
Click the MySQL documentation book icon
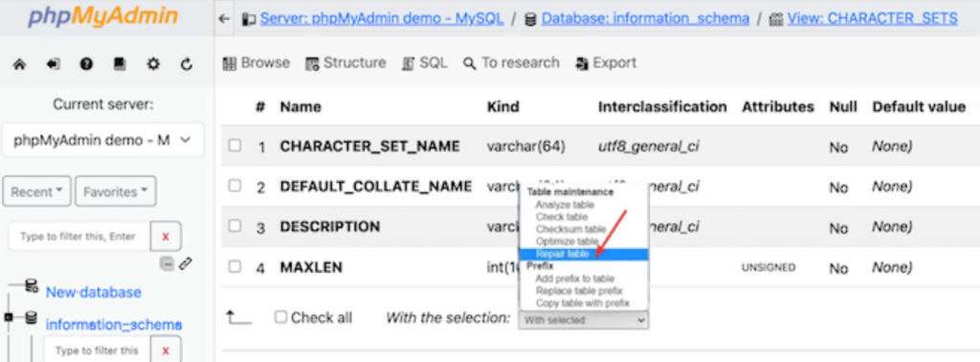tap(120, 64)
